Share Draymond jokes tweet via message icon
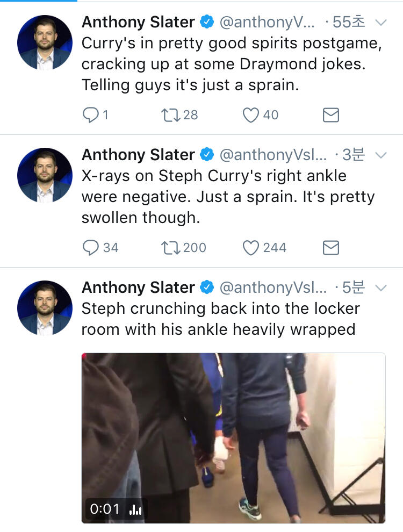This screenshot has height=532, width=403. [x=330, y=115]
